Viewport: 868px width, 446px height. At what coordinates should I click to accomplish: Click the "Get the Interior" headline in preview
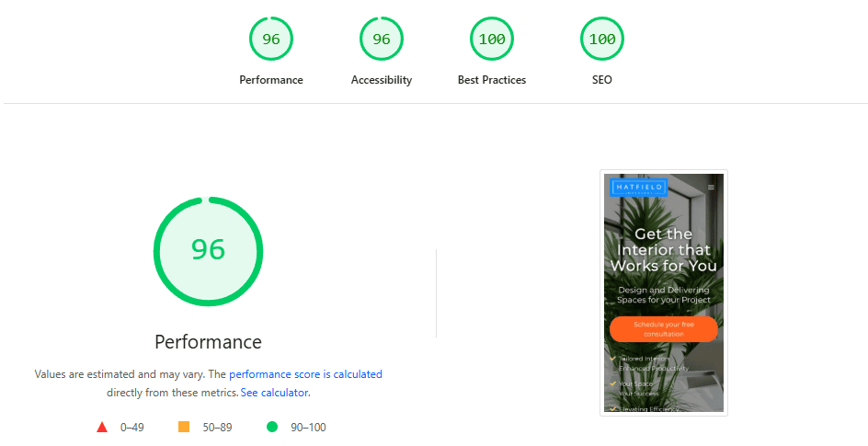point(663,250)
